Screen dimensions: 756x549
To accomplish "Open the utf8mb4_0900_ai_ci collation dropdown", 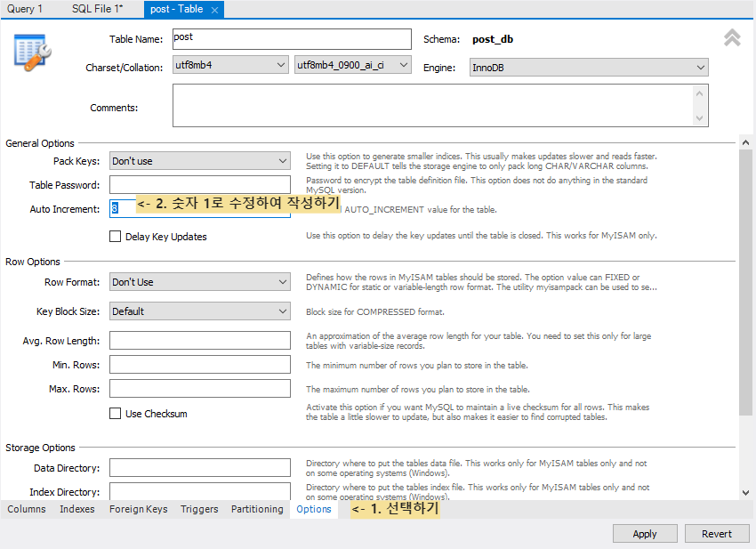I will click(353, 65).
